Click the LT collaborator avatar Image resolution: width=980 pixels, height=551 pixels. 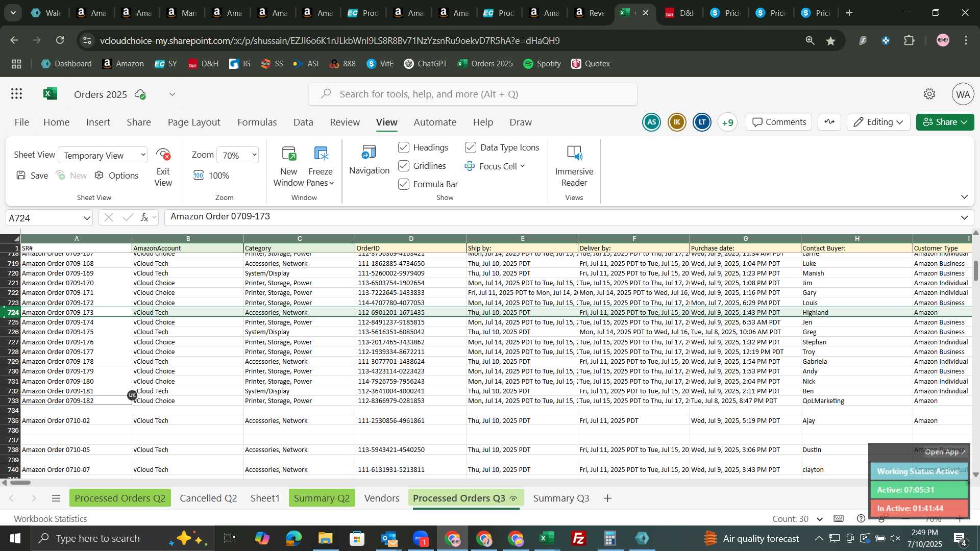tap(702, 122)
